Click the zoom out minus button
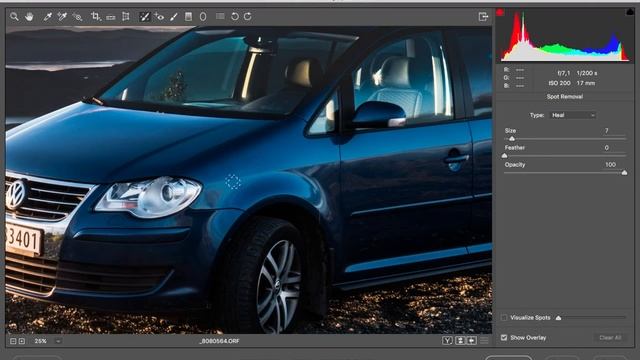 (13, 341)
